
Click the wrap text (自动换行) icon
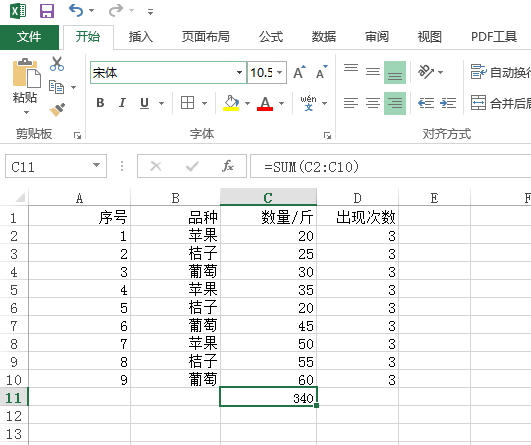(x=479, y=72)
